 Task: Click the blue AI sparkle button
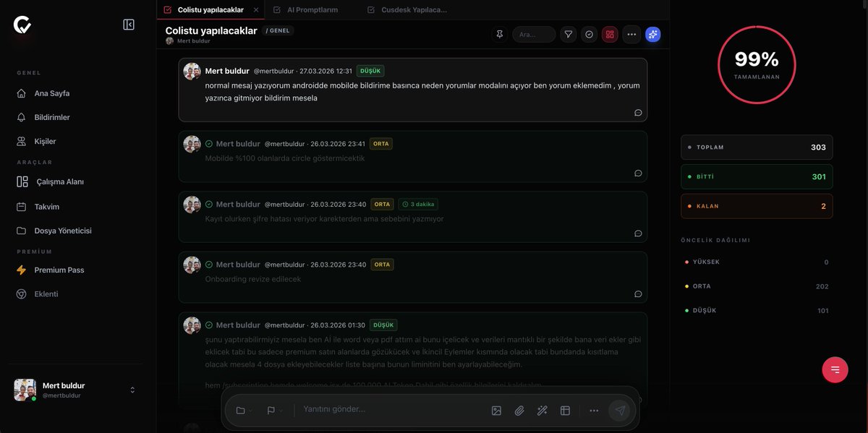click(652, 34)
